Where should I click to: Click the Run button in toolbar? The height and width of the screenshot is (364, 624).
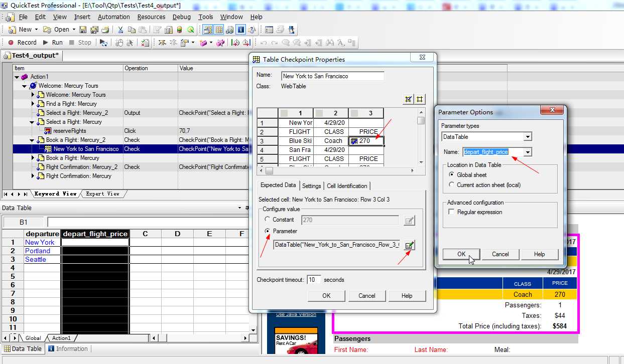tap(53, 43)
